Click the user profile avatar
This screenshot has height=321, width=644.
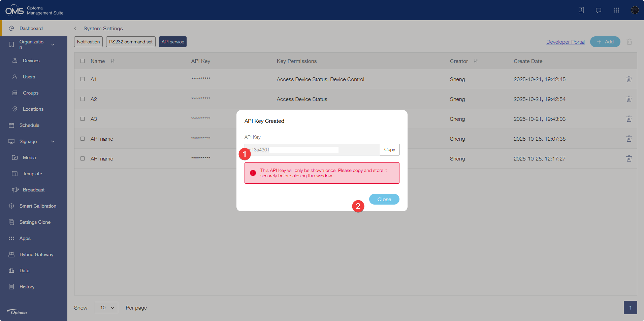[x=635, y=10]
